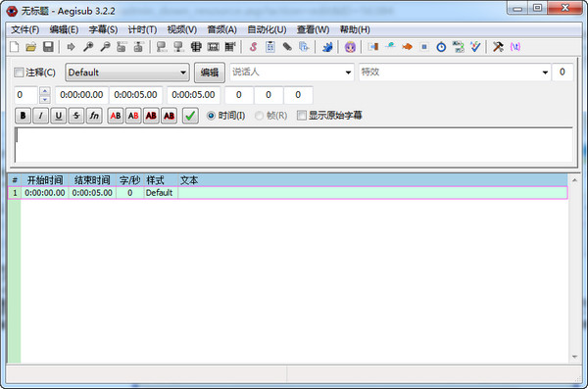The width and height of the screenshot is (588, 389).
Task: Click the zoom out magnifier icon
Action: pyautogui.click(x=105, y=47)
